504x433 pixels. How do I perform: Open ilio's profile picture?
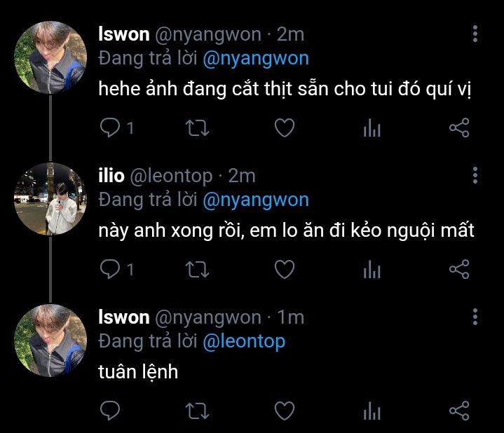coord(50,199)
